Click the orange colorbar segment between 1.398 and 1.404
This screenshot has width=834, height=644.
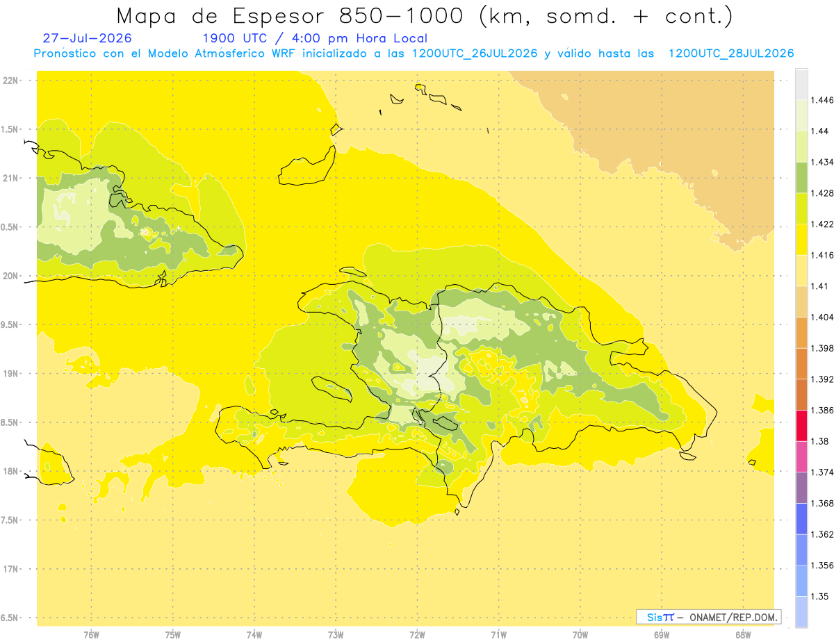pyautogui.click(x=801, y=333)
